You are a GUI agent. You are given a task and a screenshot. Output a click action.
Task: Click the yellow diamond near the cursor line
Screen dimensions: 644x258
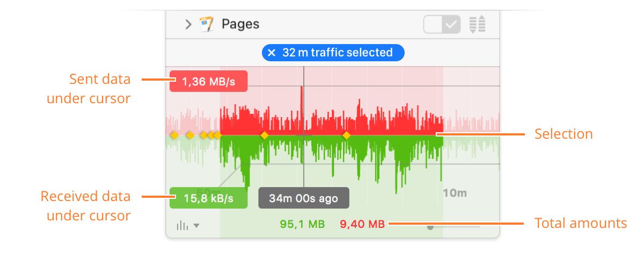coord(264,135)
